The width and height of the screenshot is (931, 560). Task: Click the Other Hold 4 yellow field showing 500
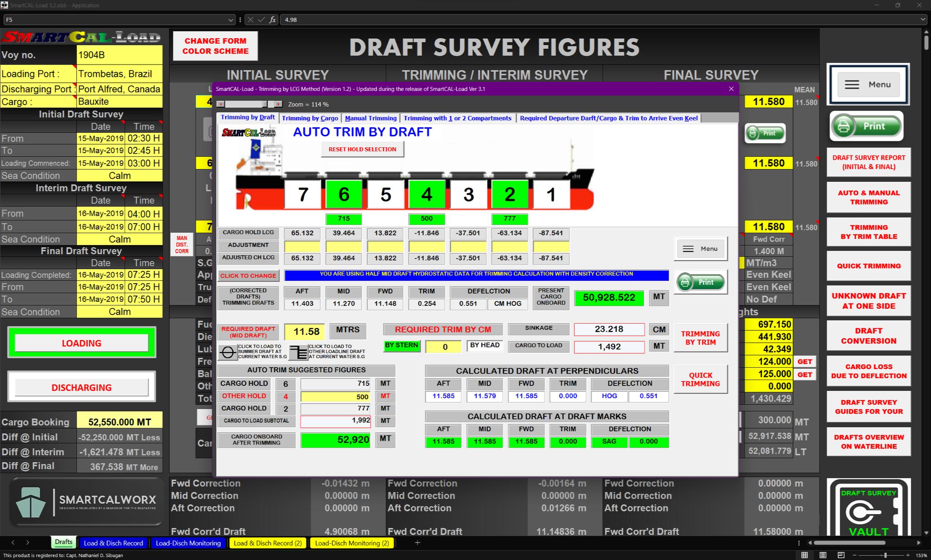335,397
